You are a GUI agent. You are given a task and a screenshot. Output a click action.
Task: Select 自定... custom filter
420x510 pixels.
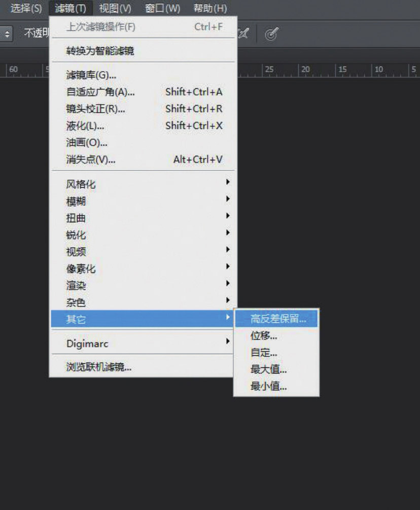(x=276, y=353)
